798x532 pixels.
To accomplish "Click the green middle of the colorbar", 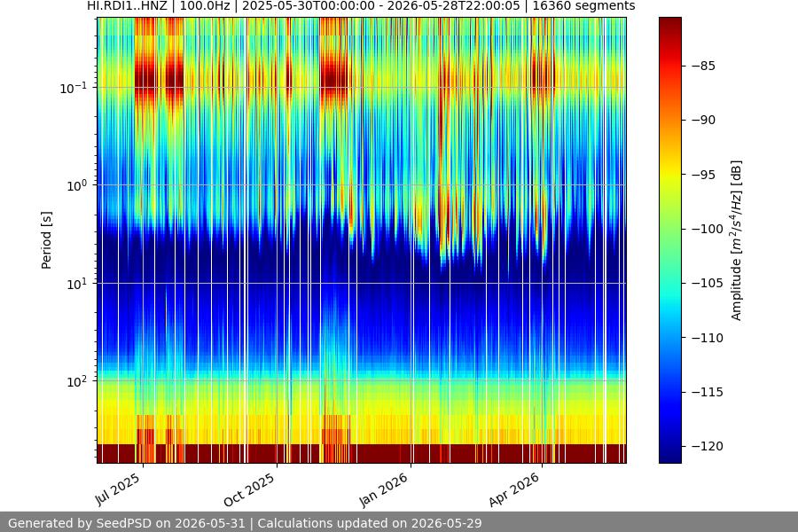I will [x=669, y=240].
